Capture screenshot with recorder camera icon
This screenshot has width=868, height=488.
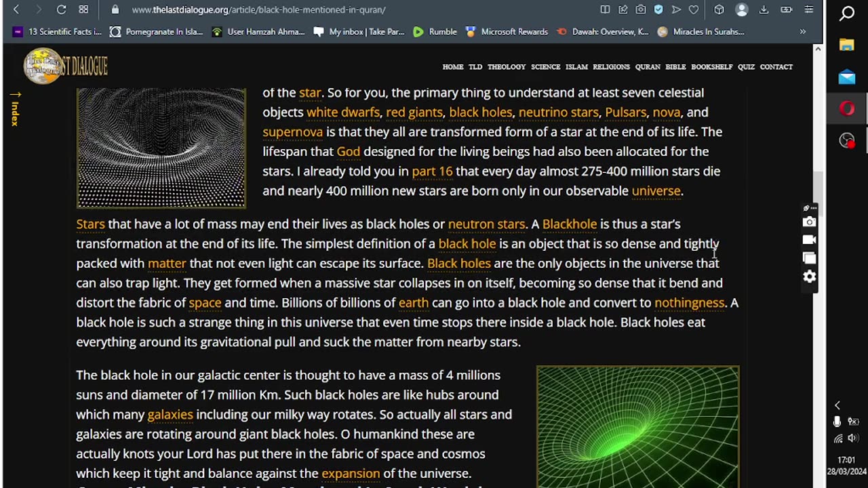coord(810,222)
